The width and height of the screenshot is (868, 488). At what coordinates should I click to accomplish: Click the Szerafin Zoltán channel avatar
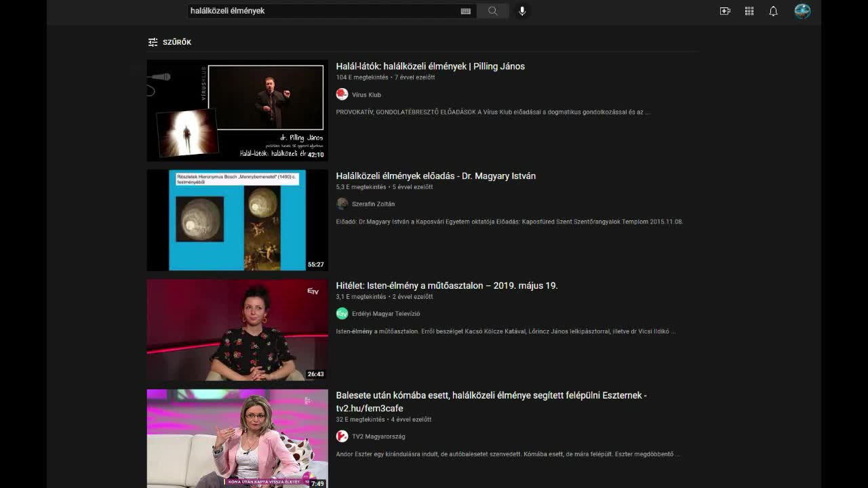pos(342,204)
